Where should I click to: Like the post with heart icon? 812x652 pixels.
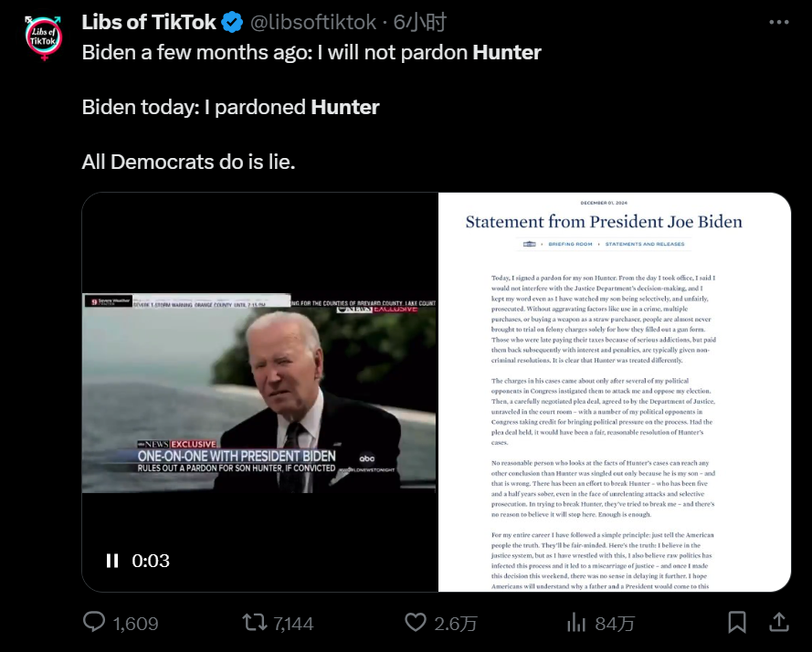416,623
